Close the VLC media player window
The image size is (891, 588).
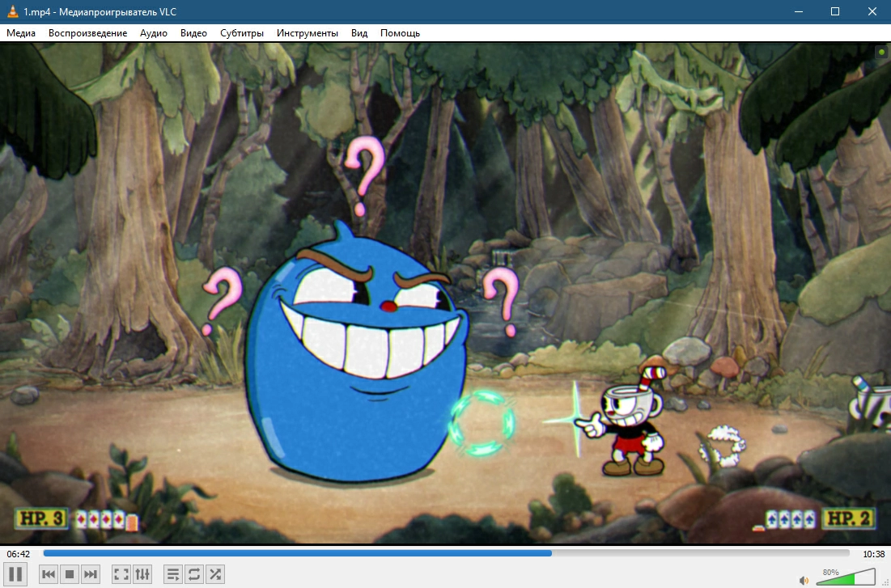point(872,11)
